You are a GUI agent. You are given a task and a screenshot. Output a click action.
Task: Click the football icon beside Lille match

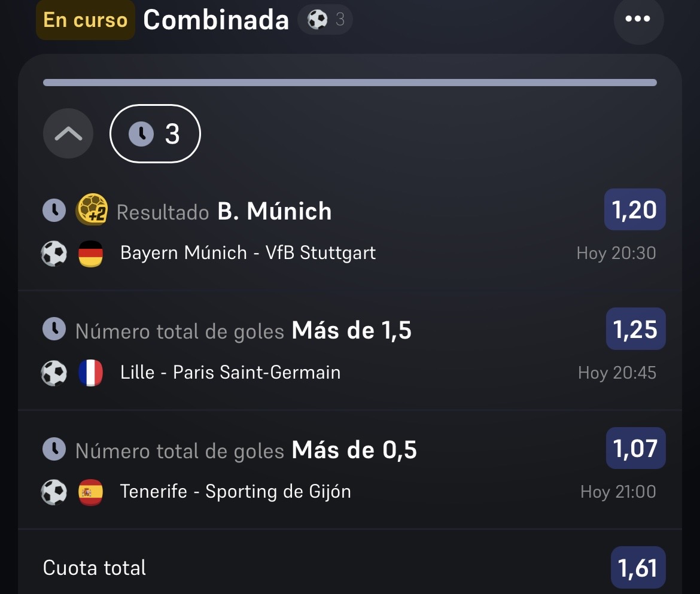click(54, 373)
